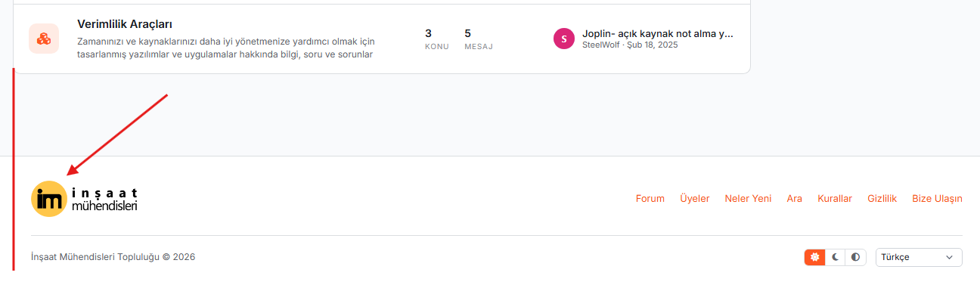Open the Gizlilik footer link
This screenshot has height=285, width=980.
click(882, 199)
